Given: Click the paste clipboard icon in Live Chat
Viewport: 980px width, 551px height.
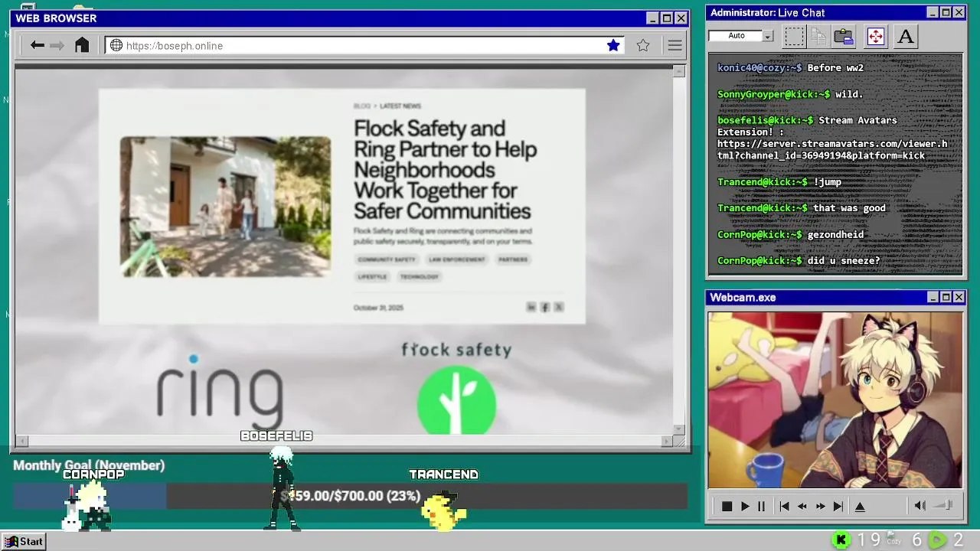Looking at the screenshot, I should (x=844, y=36).
